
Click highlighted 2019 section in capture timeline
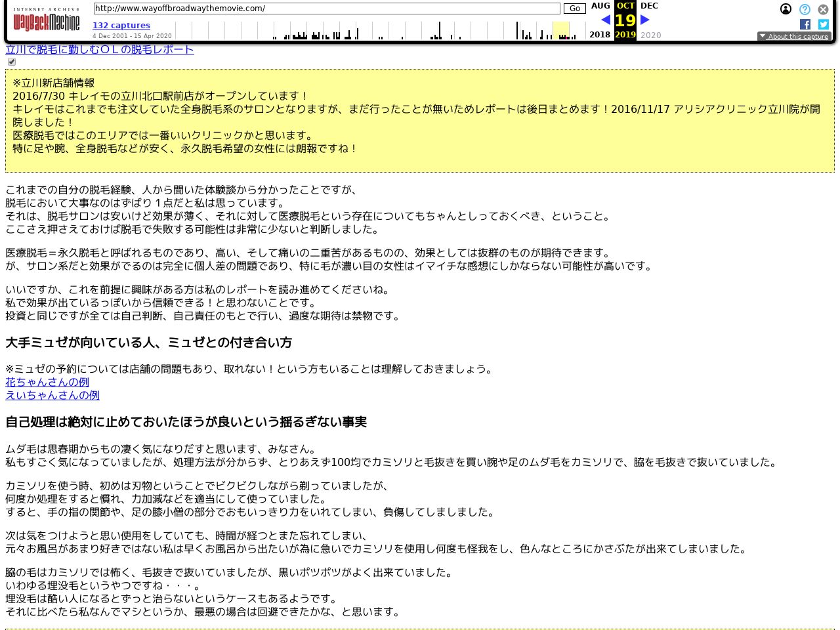[561, 30]
